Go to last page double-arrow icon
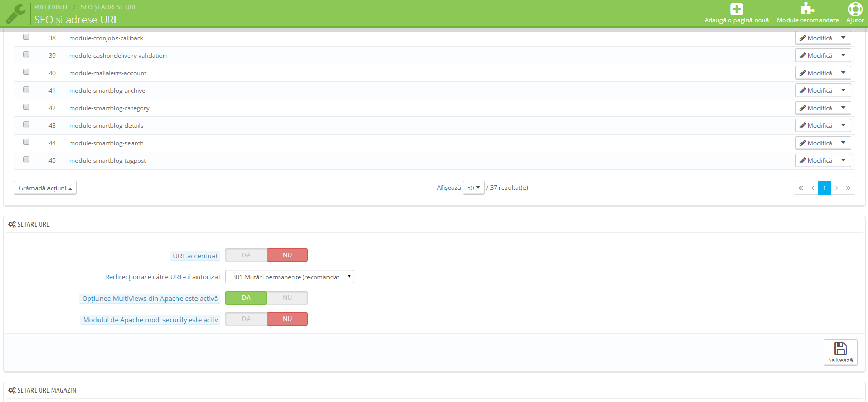The height and width of the screenshot is (402, 868). [848, 188]
